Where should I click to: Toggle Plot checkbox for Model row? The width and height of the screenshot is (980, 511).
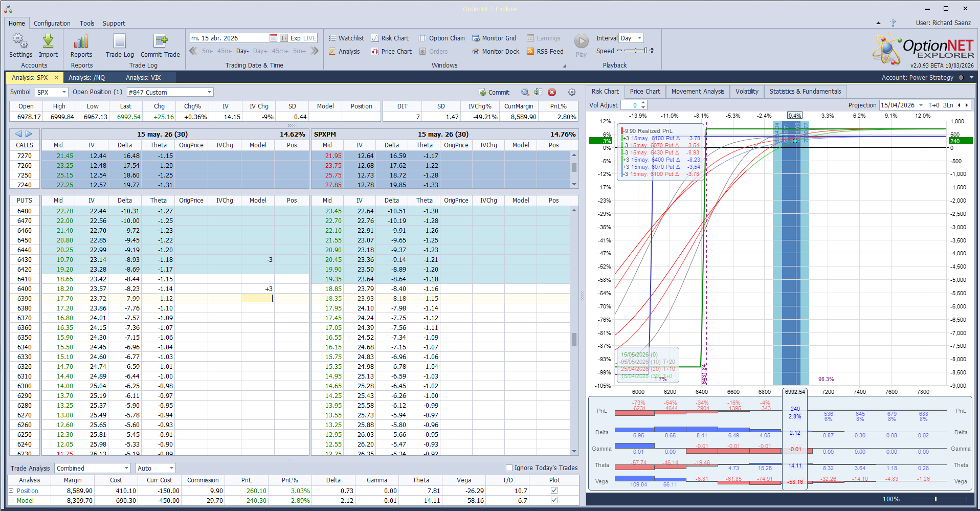[554, 500]
